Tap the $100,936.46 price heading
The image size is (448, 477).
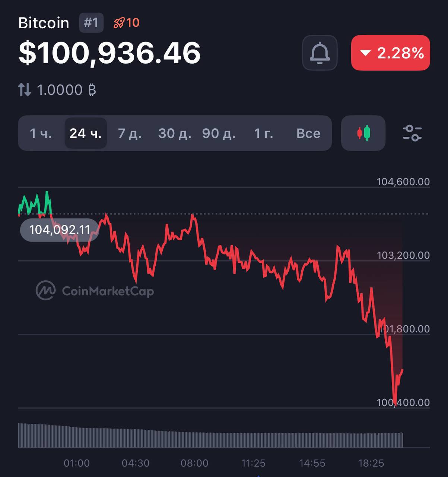[109, 53]
